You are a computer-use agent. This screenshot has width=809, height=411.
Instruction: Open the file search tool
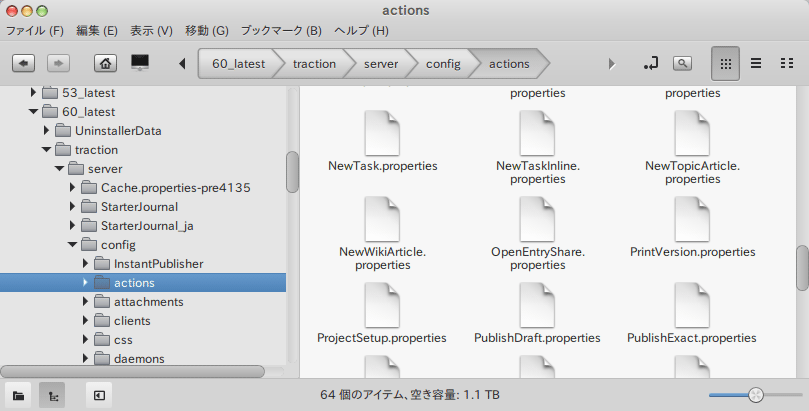pyautogui.click(x=682, y=63)
